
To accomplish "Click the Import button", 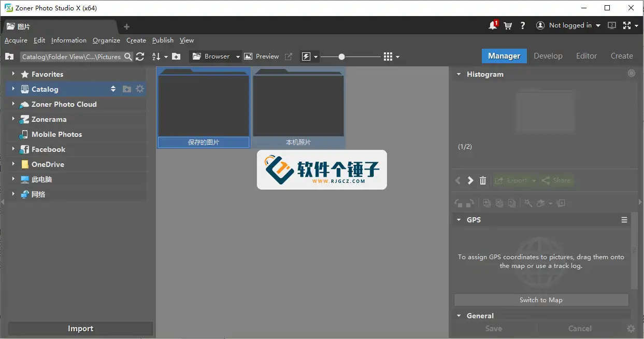I will pyautogui.click(x=81, y=329).
